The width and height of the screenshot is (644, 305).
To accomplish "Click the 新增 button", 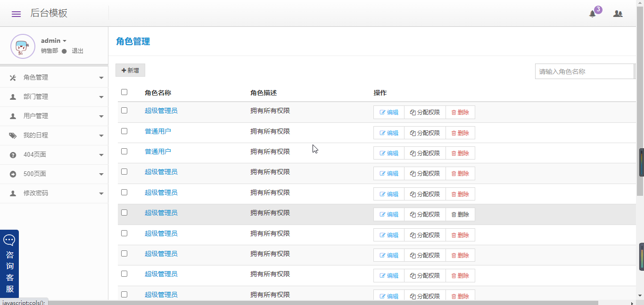I will tap(130, 70).
